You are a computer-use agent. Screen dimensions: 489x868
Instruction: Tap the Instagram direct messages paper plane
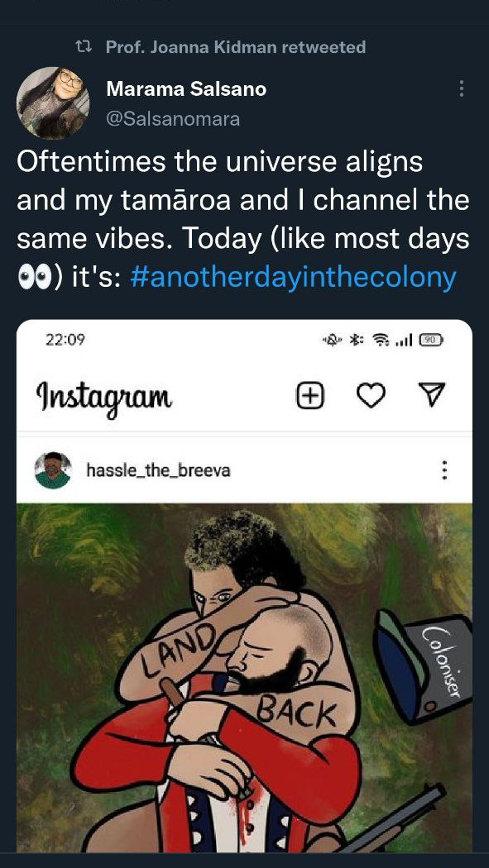coord(430,394)
